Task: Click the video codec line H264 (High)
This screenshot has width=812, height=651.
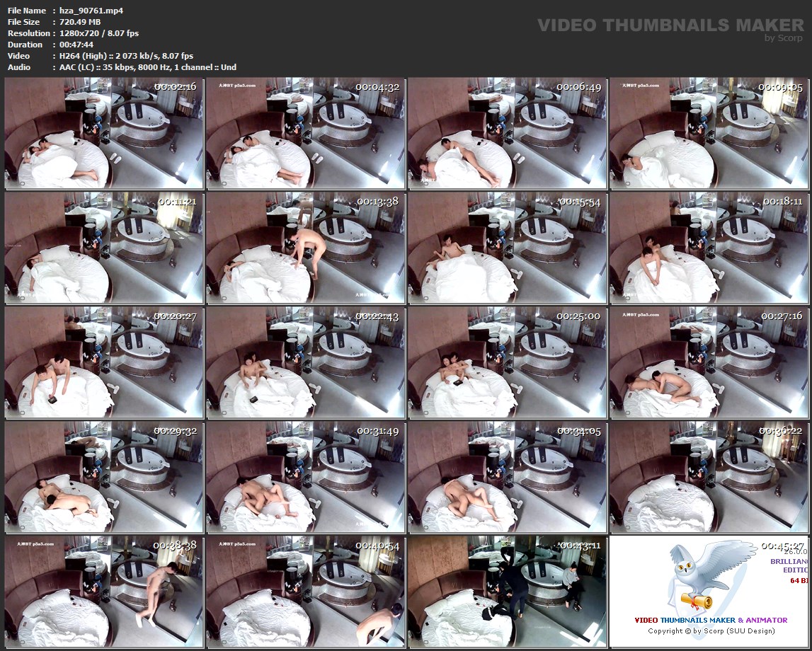Action: point(126,56)
